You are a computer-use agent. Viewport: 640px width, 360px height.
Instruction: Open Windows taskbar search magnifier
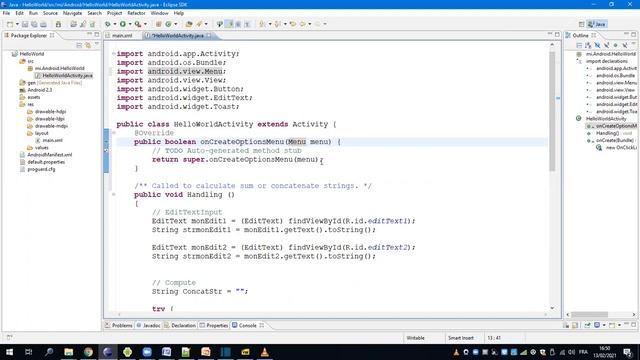point(49,352)
